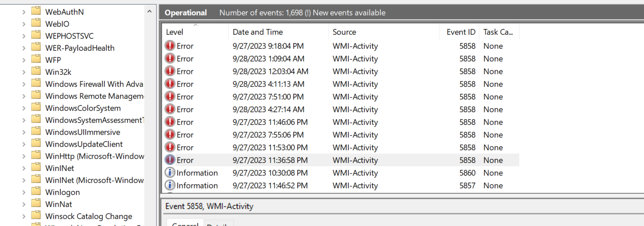Sort events by Date and Time header
The width and height of the screenshot is (644, 226).
278,32
